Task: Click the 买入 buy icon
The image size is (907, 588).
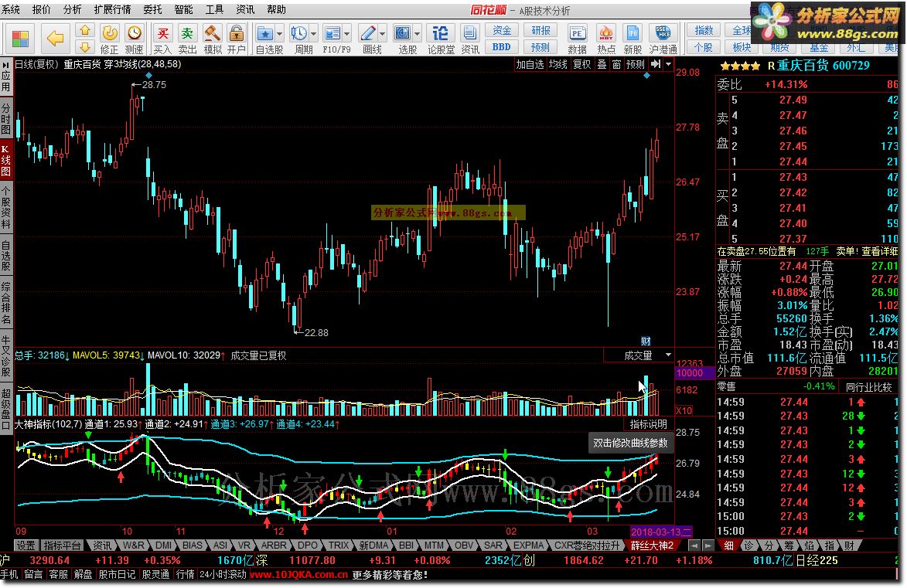Action: (x=162, y=39)
